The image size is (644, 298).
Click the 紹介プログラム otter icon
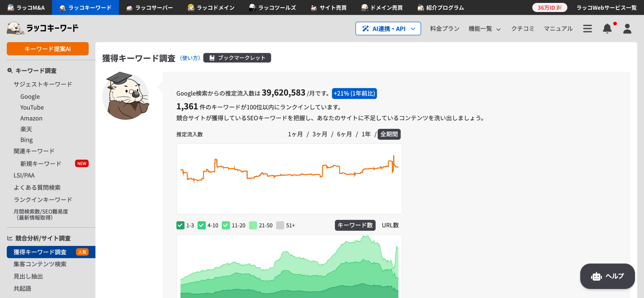(421, 8)
